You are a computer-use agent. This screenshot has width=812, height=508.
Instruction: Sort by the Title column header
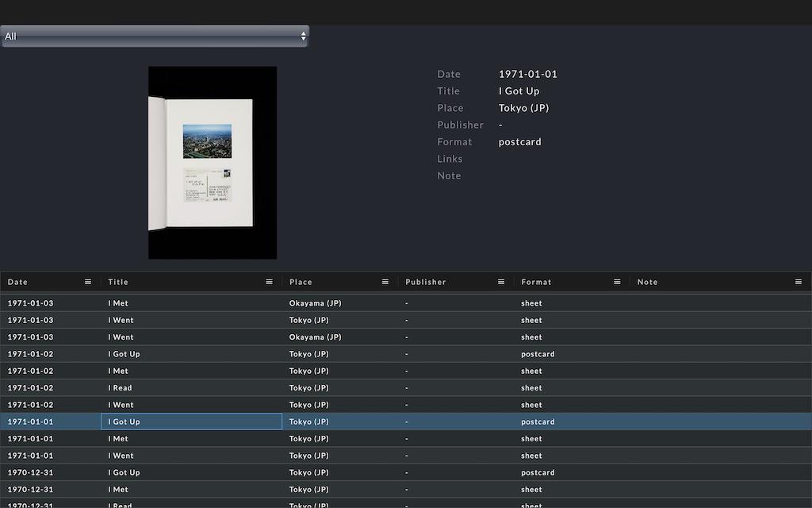coord(118,282)
